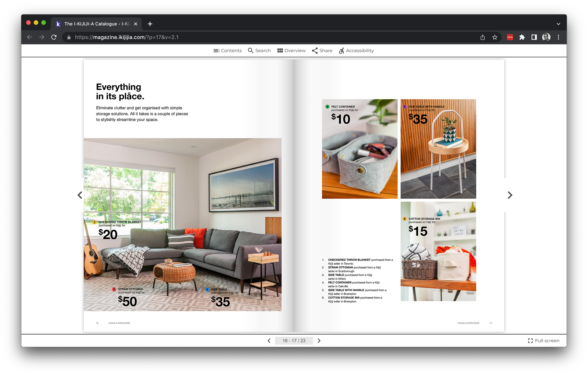Close the I-KIJIJI-A Catalogue tab
The width and height of the screenshot is (588, 375).
click(136, 24)
